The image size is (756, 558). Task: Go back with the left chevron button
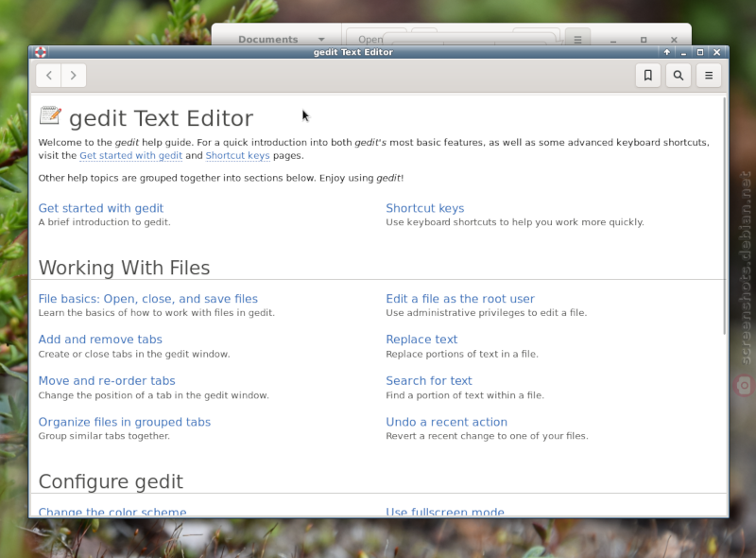tap(49, 76)
